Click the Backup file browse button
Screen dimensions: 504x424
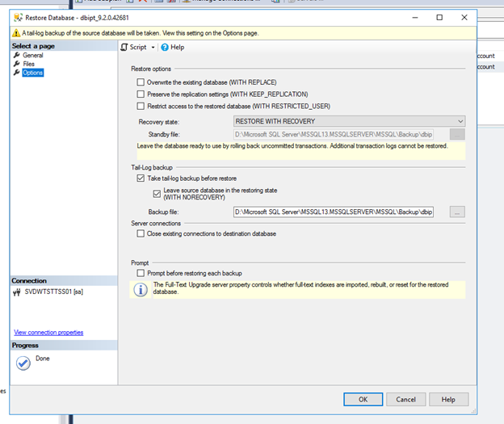pyautogui.click(x=457, y=212)
